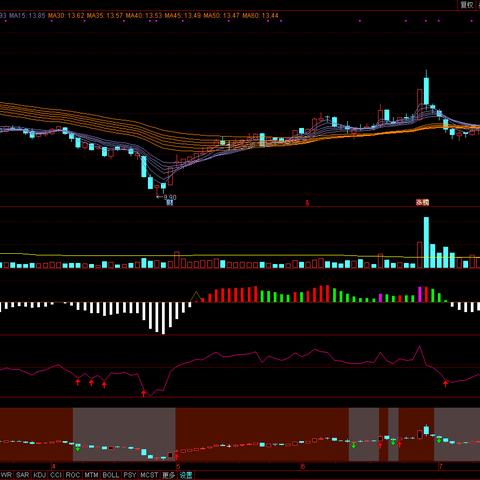
Task: Select the PSY indicator tab
Action: point(130,475)
